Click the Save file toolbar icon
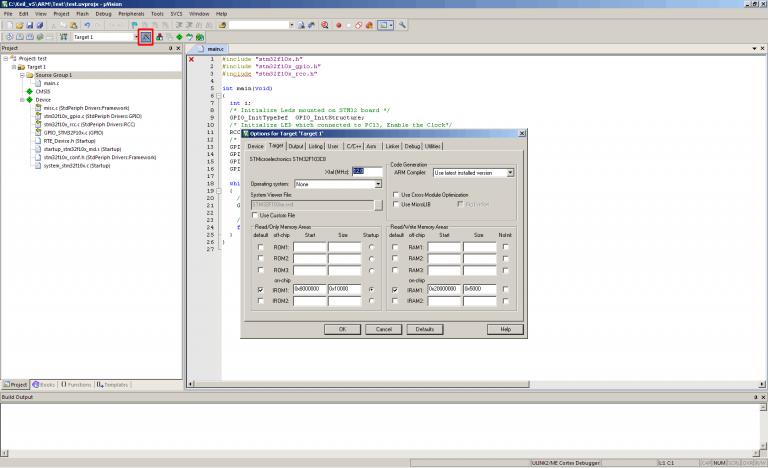Viewport: 768px width, 468px height. pos(29,25)
